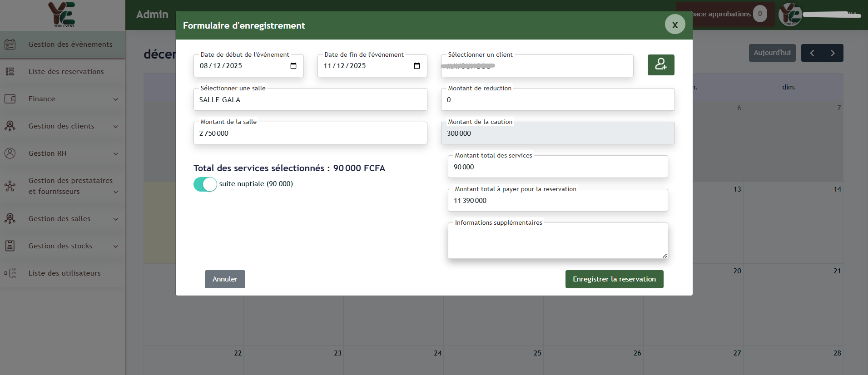Image resolution: width=868 pixels, height=375 pixels.
Task: Open the end date calendar picker icon
Action: pos(417,66)
